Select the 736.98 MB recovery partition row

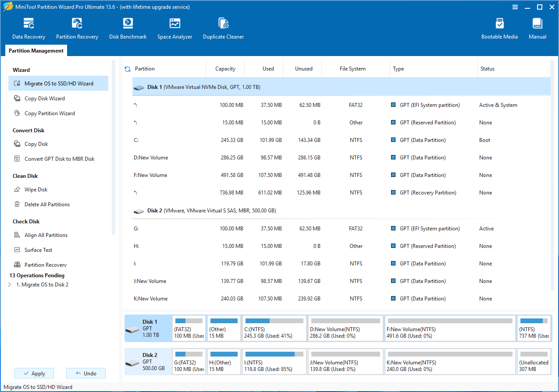click(x=342, y=193)
